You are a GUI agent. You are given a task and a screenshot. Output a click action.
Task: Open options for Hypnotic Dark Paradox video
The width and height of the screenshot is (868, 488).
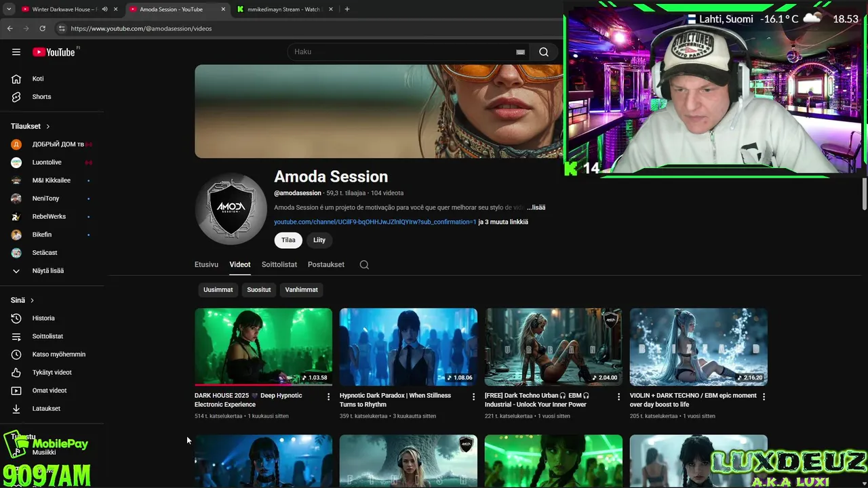pos(474,396)
